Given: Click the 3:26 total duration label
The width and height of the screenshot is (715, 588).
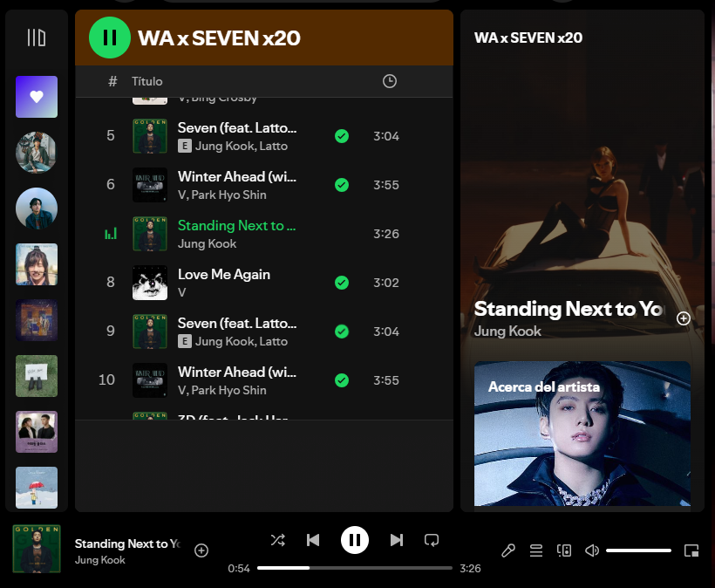Looking at the screenshot, I should (470, 569).
